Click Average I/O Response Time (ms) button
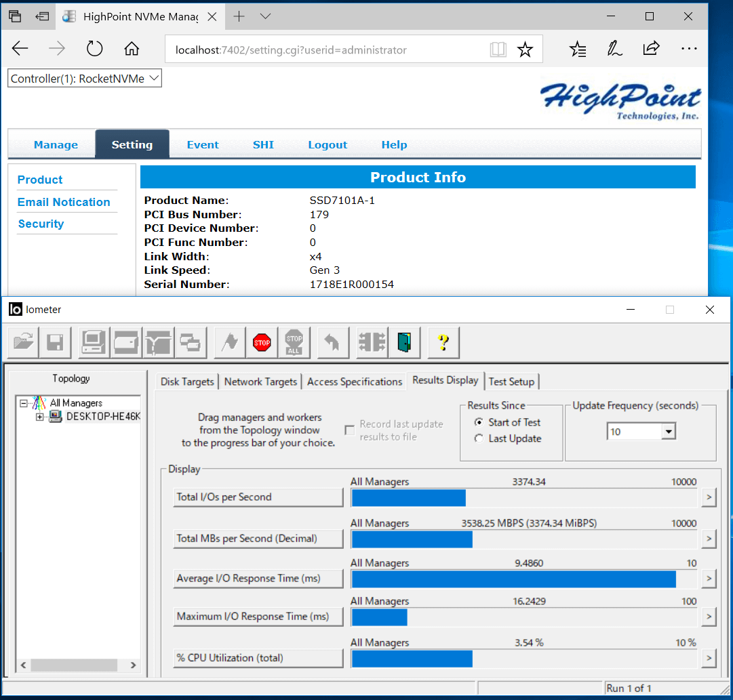 258,579
